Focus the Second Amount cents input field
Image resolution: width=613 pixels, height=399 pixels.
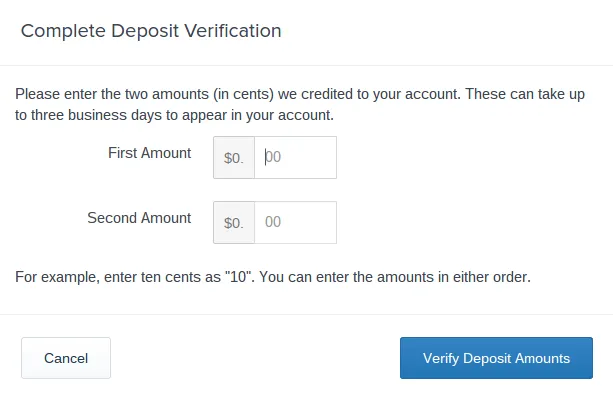point(295,222)
